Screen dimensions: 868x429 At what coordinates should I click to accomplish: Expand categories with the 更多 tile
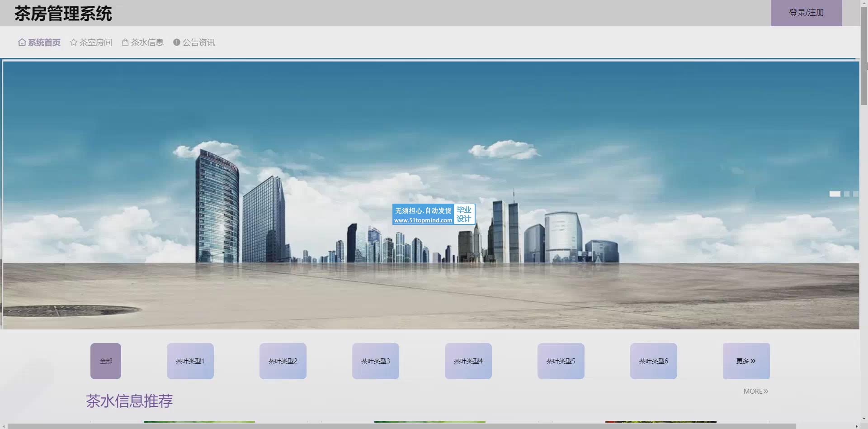746,361
